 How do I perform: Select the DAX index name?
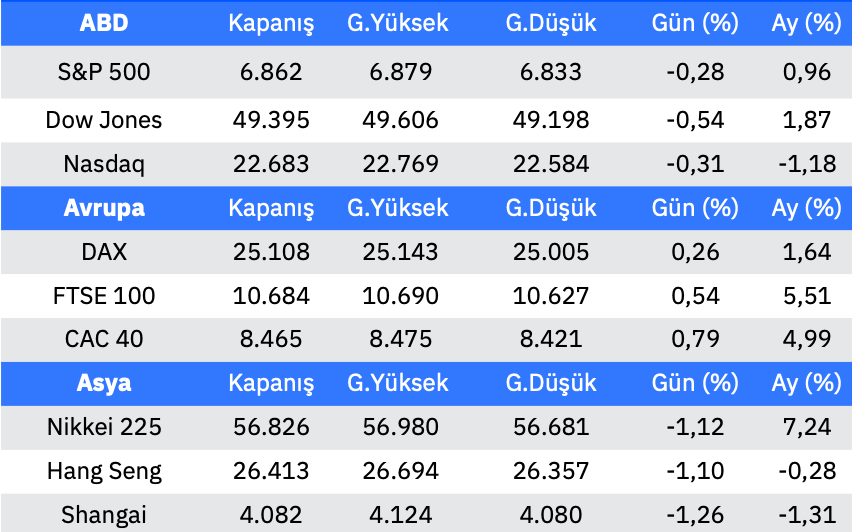pos(104,252)
